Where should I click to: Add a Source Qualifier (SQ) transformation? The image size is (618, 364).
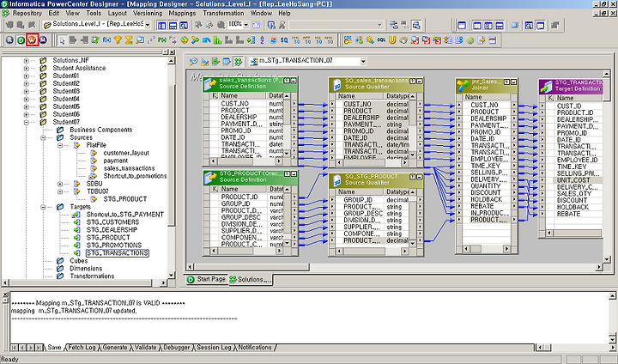[284, 40]
